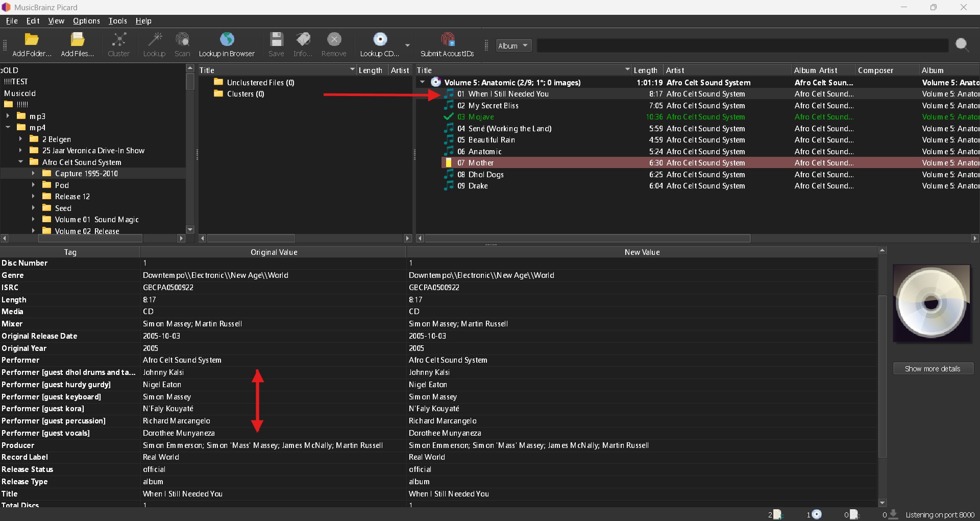The image size is (980, 521).
Task: Collapse the Volume 5: Anatomic album
Action: tap(422, 82)
